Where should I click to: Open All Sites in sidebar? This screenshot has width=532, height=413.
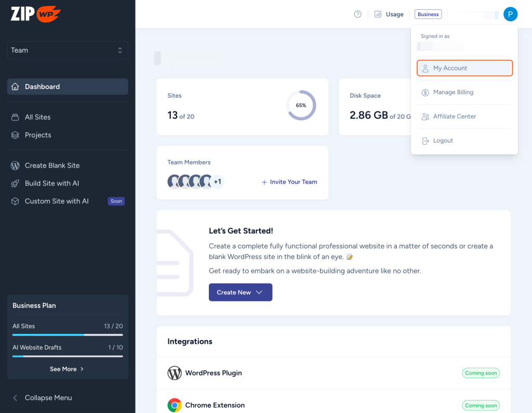pyautogui.click(x=37, y=117)
